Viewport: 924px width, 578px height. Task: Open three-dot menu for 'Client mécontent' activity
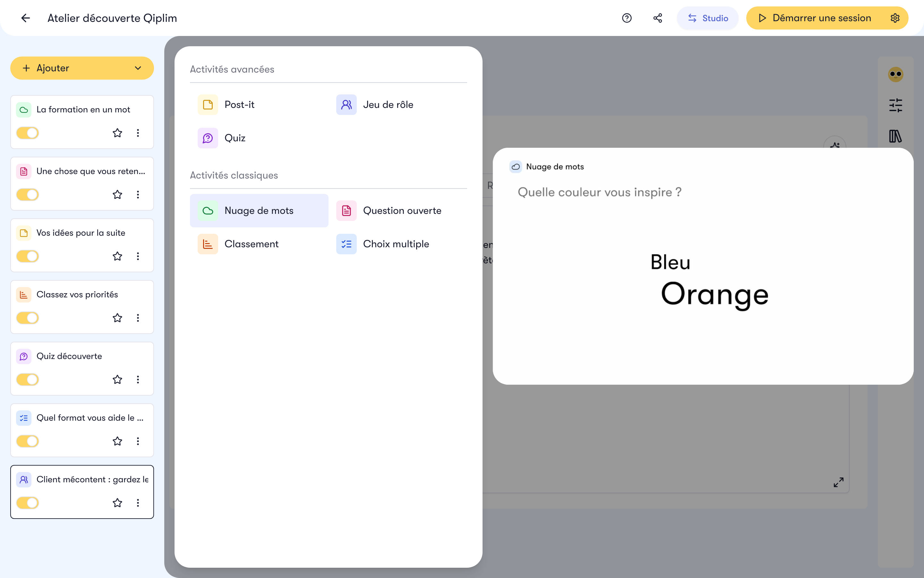point(138,503)
